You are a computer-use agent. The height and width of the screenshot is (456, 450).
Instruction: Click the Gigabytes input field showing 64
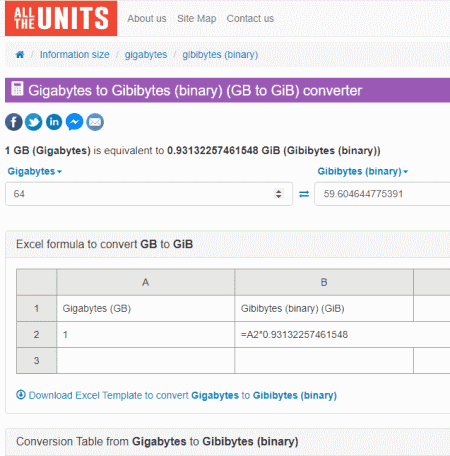pyautogui.click(x=149, y=194)
